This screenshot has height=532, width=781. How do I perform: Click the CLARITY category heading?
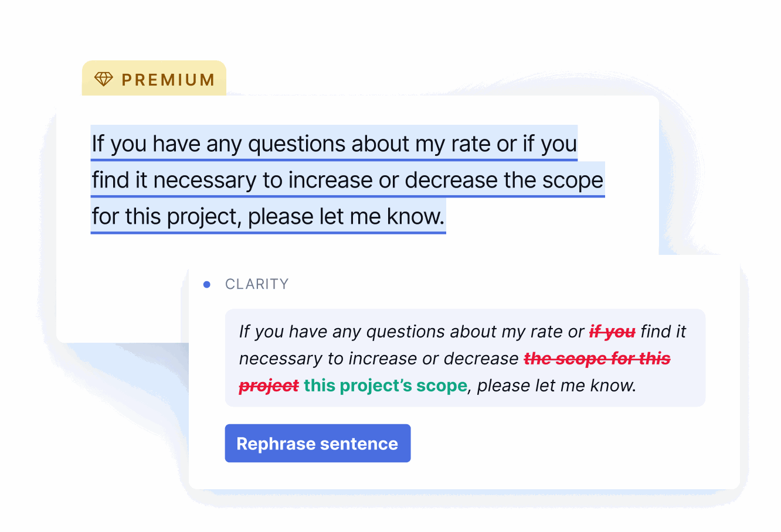point(257,284)
